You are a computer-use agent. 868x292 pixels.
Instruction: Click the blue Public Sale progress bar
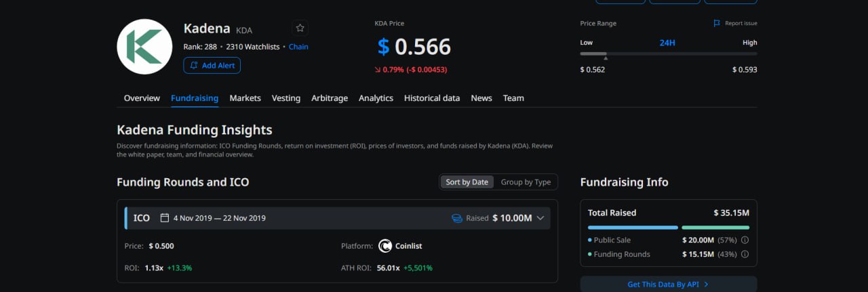click(633, 228)
